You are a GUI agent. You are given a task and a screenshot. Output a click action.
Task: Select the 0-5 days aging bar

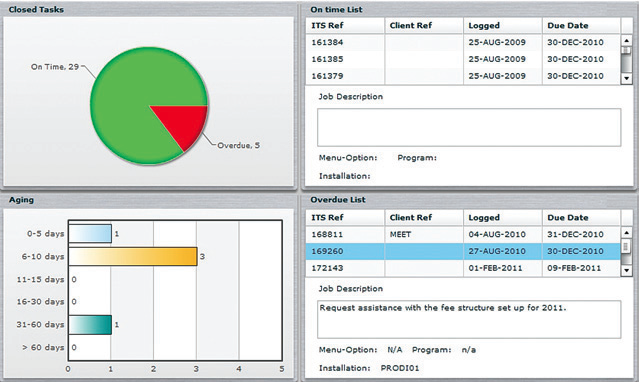pyautogui.click(x=90, y=234)
